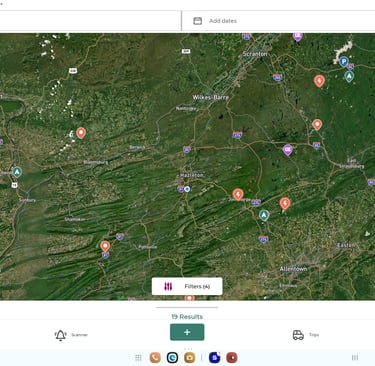The image size is (375, 366).
Task: Open the calendar icon beside Add dates
Action: tap(197, 21)
